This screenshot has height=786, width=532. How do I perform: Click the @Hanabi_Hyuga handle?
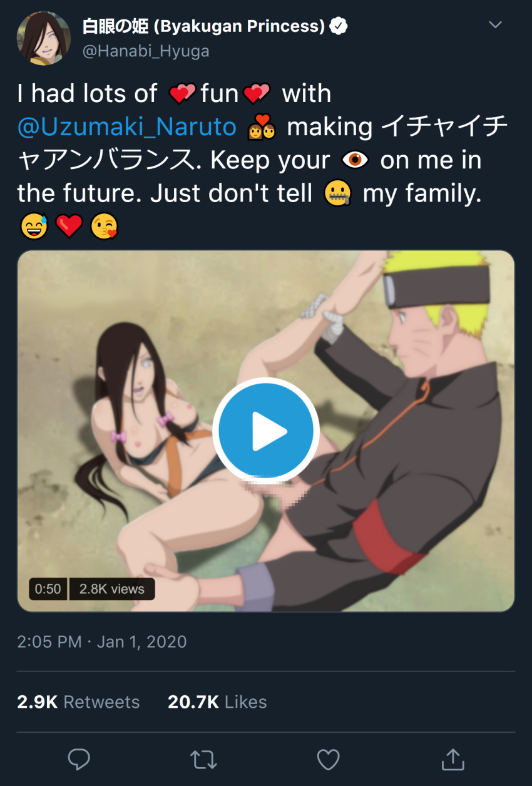pos(145,51)
